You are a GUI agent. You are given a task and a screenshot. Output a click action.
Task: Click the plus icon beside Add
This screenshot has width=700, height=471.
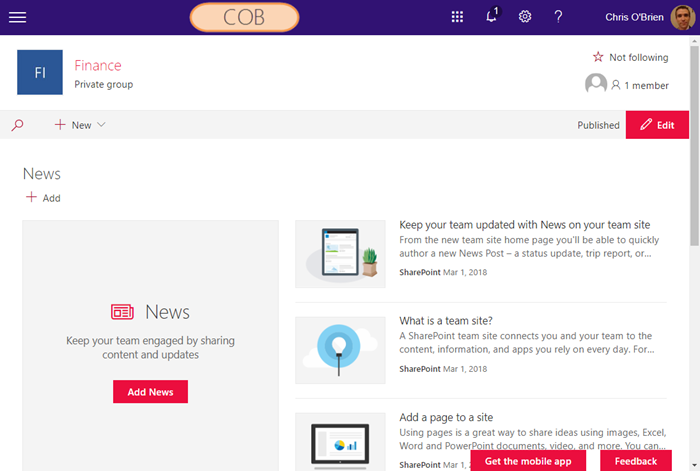click(31, 197)
